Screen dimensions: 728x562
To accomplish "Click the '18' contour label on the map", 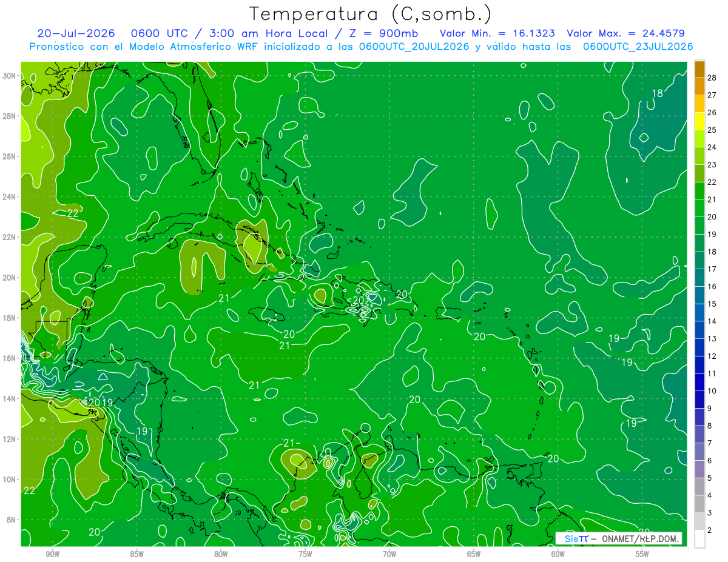I will (657, 93).
